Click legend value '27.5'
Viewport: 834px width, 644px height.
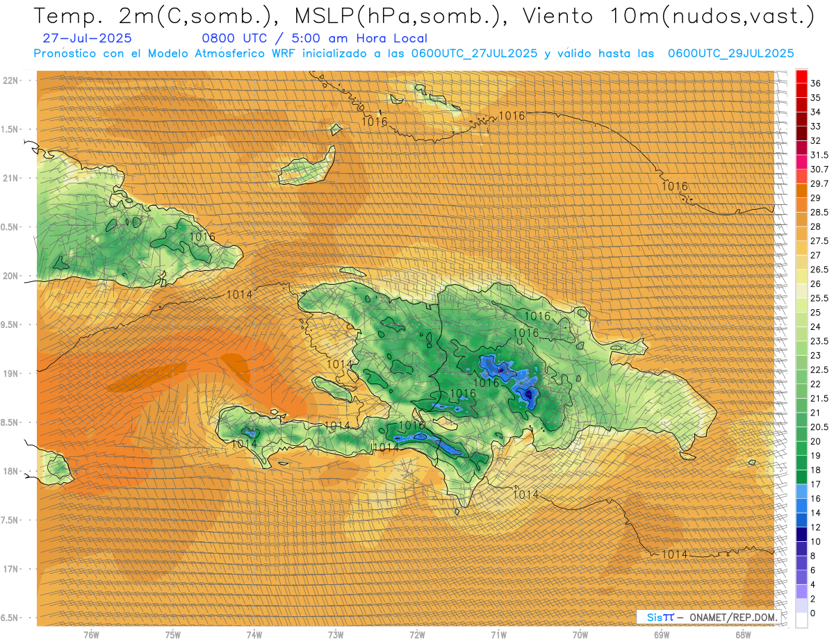tap(819, 241)
